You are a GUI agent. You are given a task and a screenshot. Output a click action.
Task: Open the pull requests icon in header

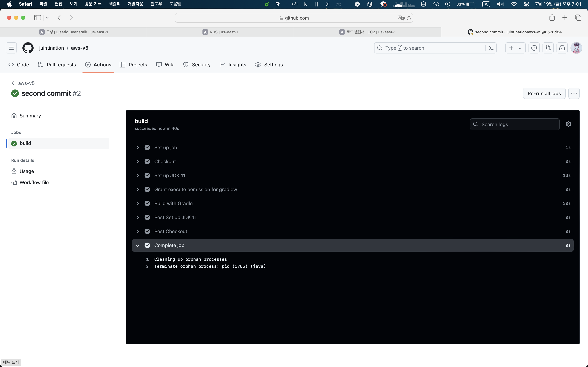tap(548, 48)
